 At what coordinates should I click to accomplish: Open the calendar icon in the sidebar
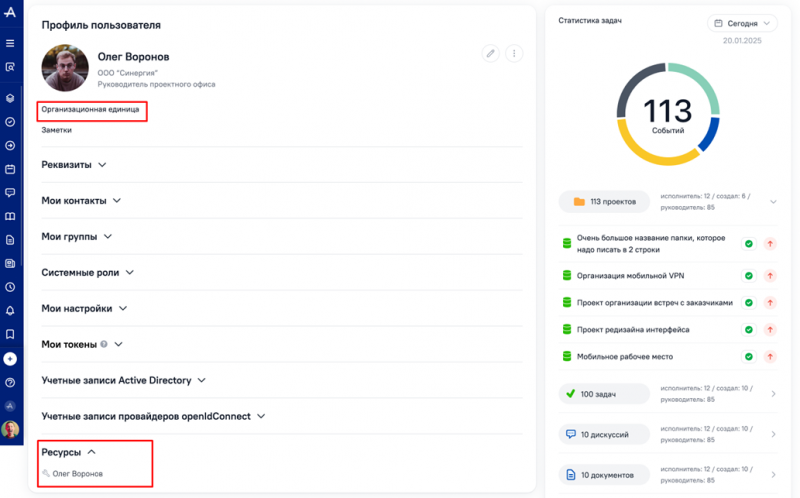point(10,169)
